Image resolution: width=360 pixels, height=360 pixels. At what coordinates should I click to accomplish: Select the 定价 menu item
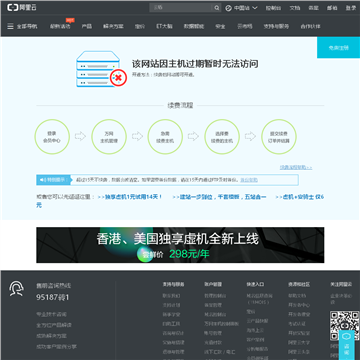(x=140, y=26)
